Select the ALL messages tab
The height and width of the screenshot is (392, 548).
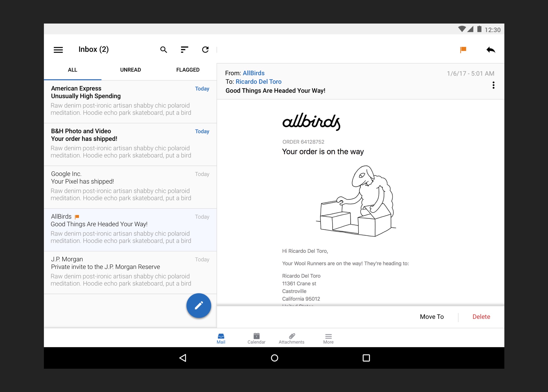pos(73,70)
